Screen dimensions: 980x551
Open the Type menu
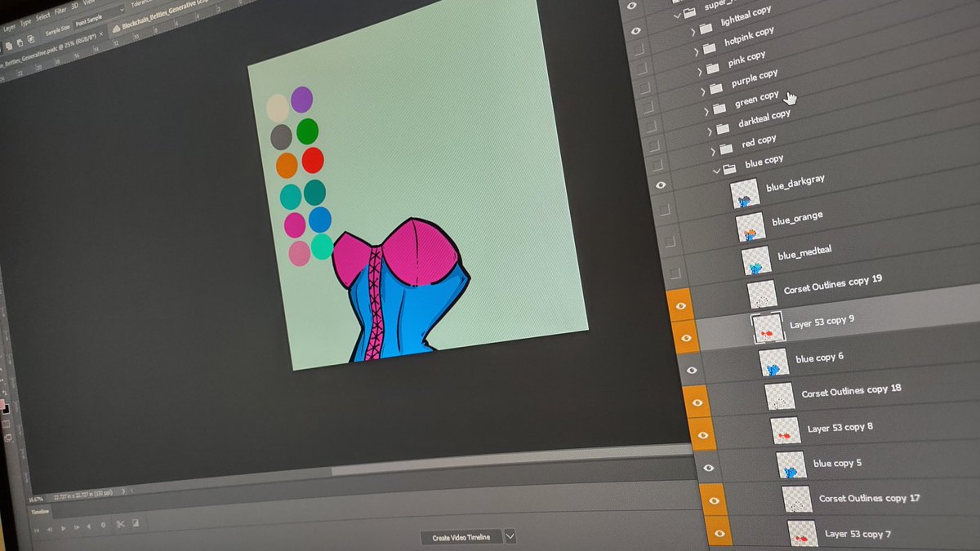point(25,23)
